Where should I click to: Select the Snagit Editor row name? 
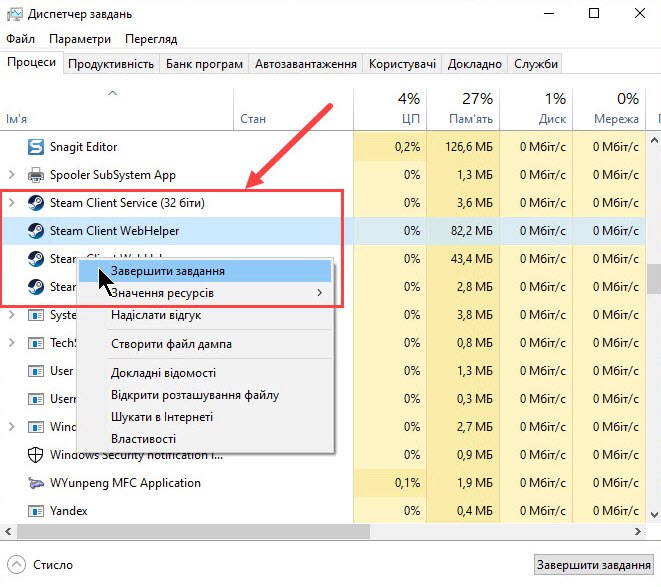coord(83,147)
